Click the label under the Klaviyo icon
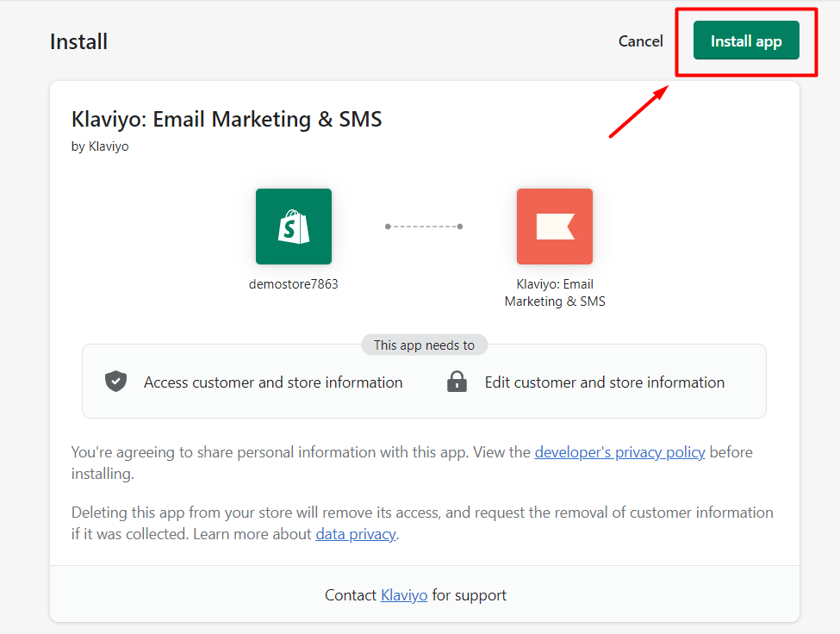Viewport: 840px width, 634px height. pyautogui.click(x=555, y=293)
